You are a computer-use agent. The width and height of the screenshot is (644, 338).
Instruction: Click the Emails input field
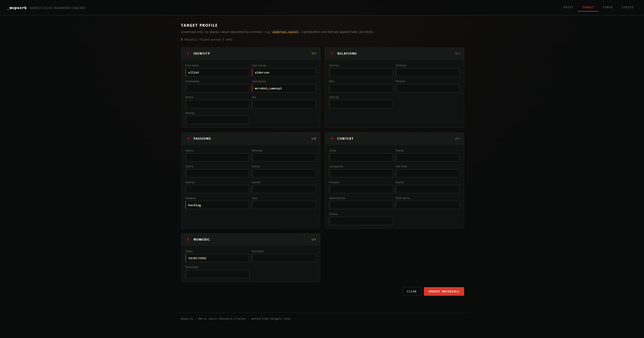(x=217, y=104)
